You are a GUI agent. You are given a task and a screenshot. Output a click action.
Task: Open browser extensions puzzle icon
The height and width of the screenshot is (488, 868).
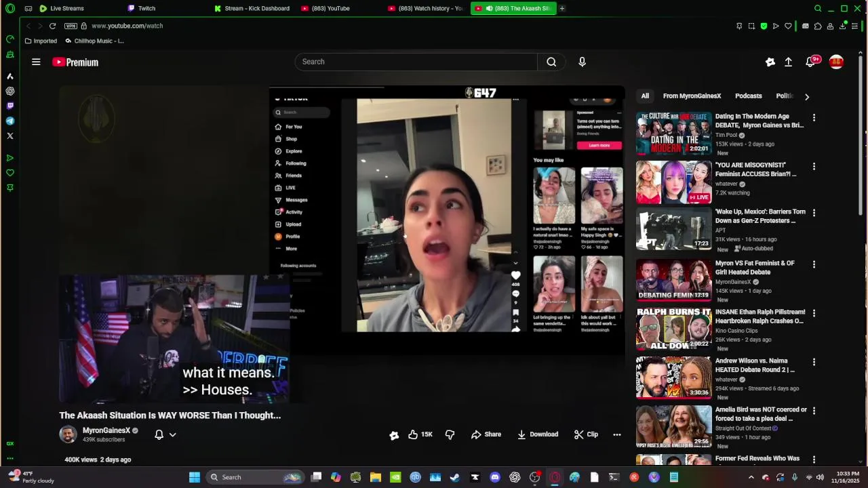[x=818, y=26]
